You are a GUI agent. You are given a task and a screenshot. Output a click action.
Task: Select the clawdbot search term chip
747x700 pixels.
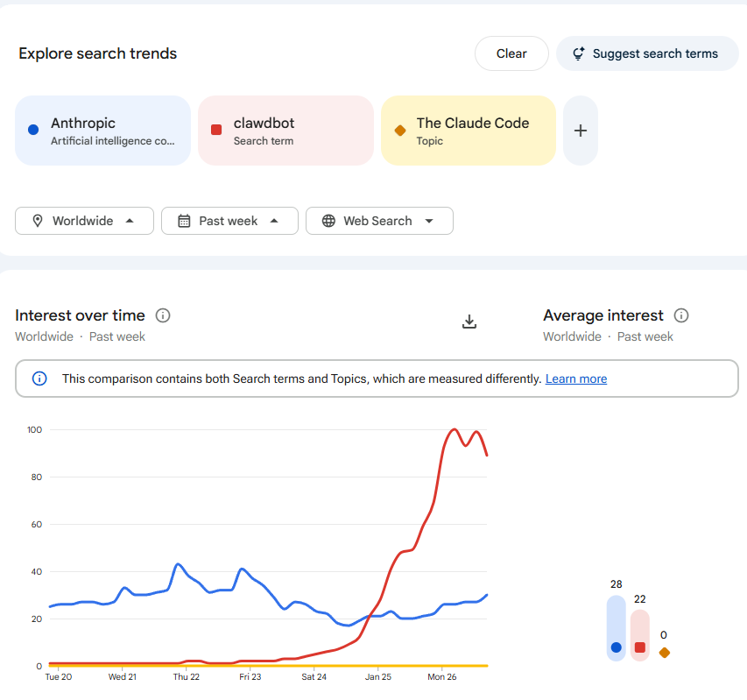tap(285, 131)
